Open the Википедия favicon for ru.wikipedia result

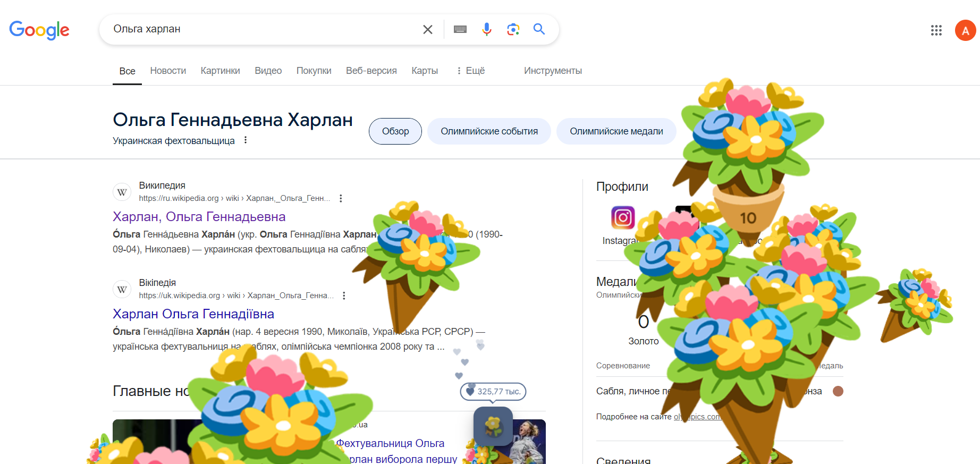pyautogui.click(x=122, y=192)
